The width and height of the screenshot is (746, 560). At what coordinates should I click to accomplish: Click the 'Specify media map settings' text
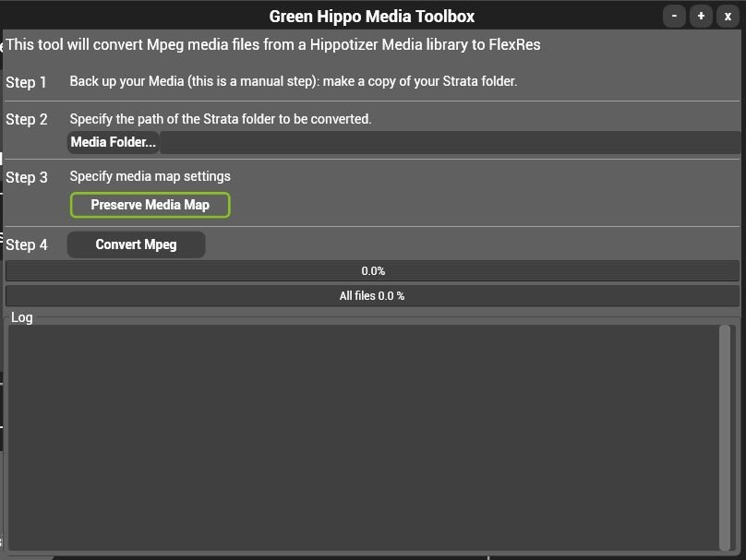(x=150, y=176)
